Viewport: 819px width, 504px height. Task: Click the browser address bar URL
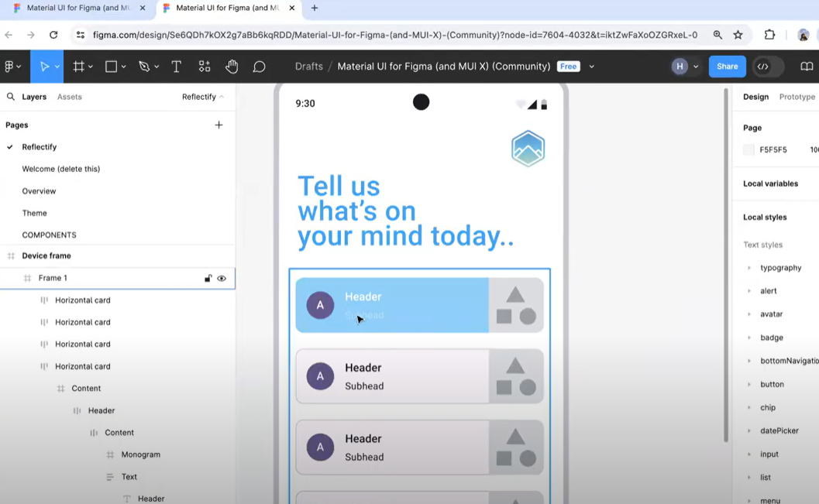[395, 35]
